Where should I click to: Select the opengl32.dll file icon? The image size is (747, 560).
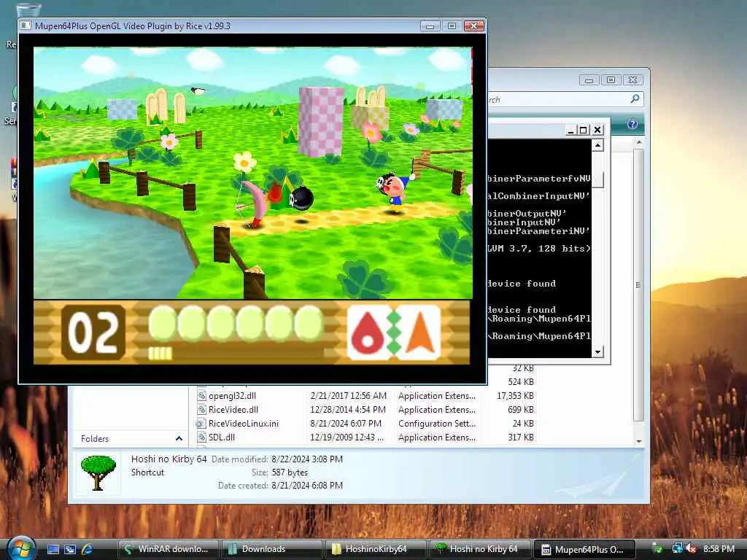coord(201,396)
